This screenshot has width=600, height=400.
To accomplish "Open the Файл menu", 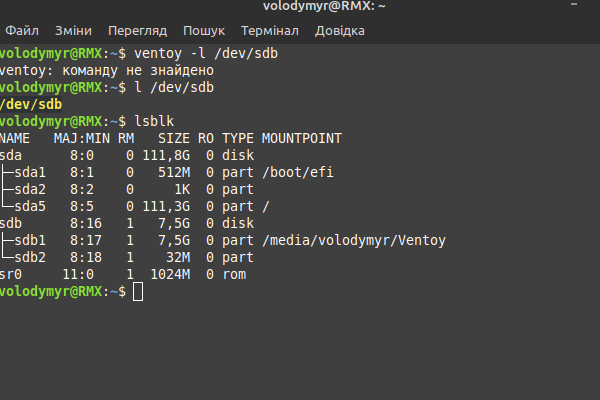I will point(22,31).
